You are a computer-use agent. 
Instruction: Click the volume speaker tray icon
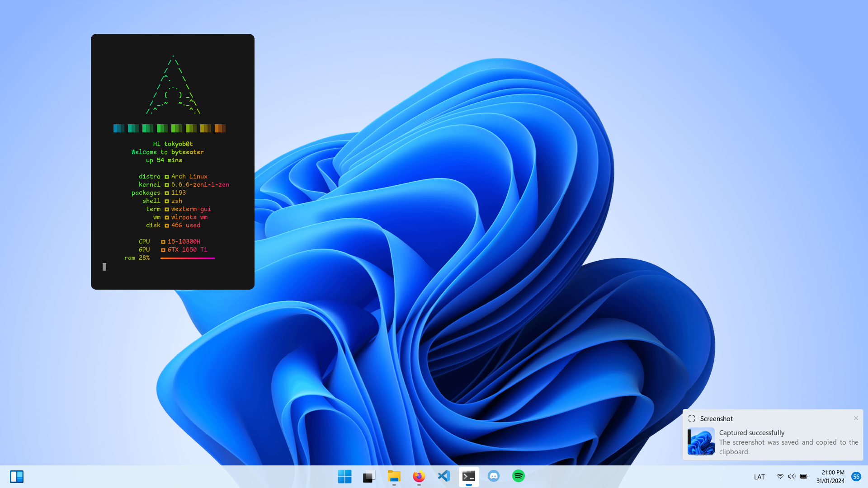click(792, 477)
